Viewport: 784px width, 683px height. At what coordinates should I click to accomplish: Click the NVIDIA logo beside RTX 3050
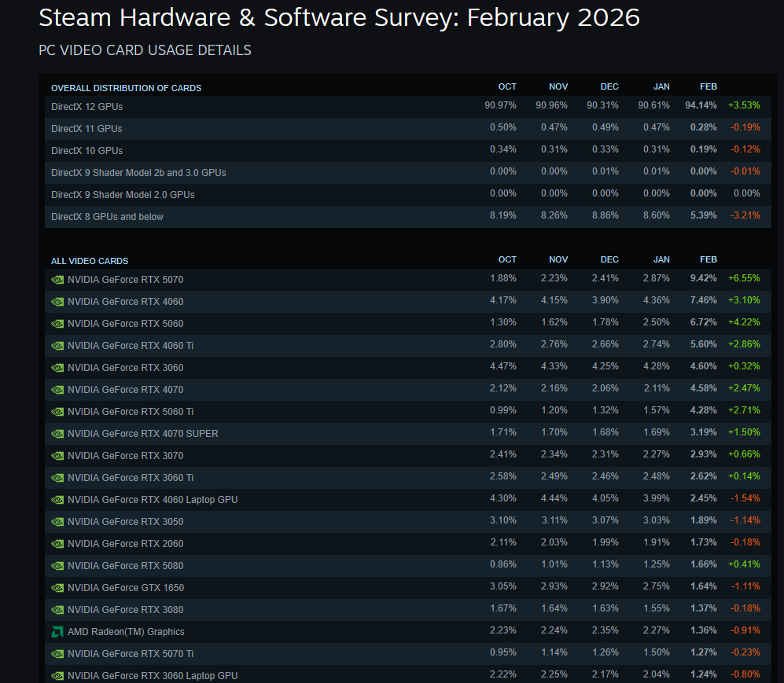pos(57,522)
